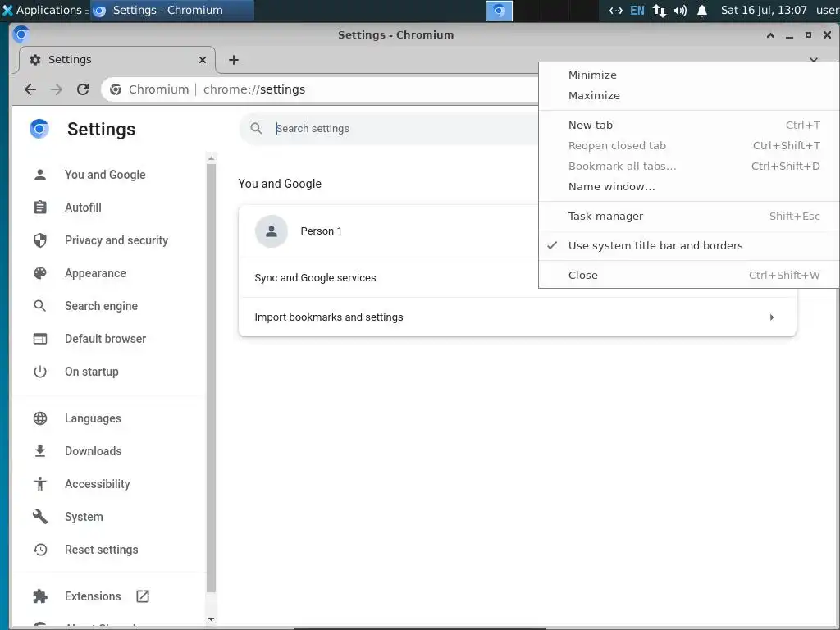This screenshot has height=630, width=840.
Task: Go to Default browser settings
Action: tap(106, 339)
